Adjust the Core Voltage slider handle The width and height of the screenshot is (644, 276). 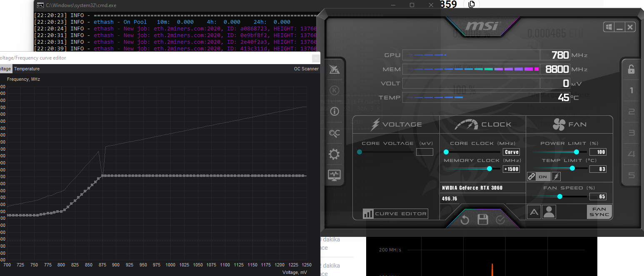coord(359,152)
